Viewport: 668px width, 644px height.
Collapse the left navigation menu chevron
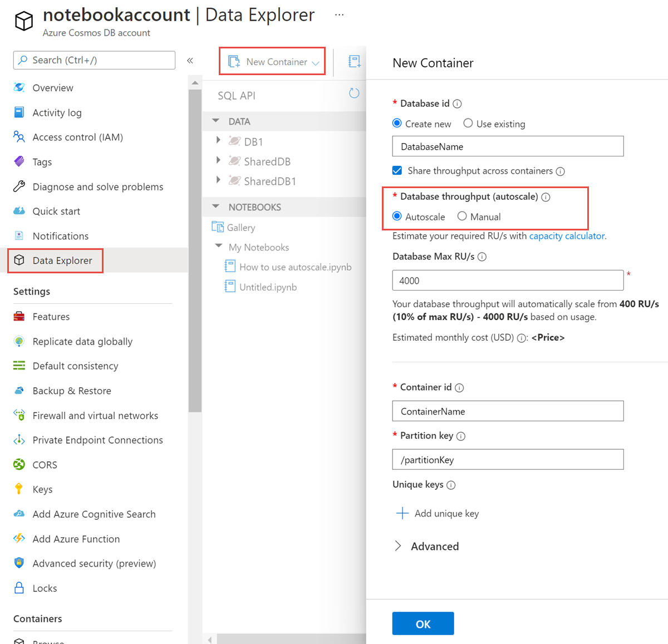coord(190,60)
